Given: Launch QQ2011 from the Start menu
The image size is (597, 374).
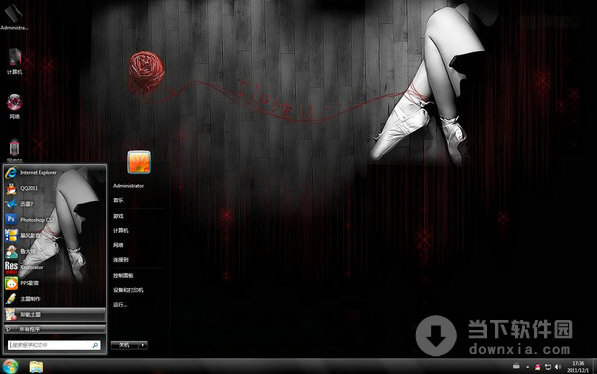Looking at the screenshot, I should (55, 188).
